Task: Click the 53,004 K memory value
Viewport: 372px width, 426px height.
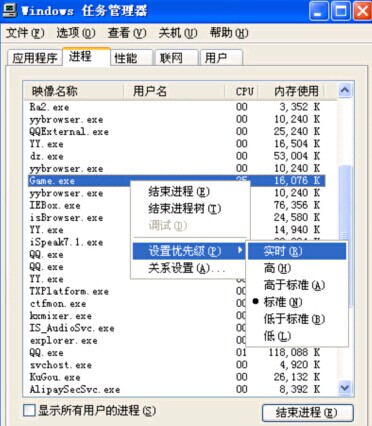Action: [x=297, y=156]
